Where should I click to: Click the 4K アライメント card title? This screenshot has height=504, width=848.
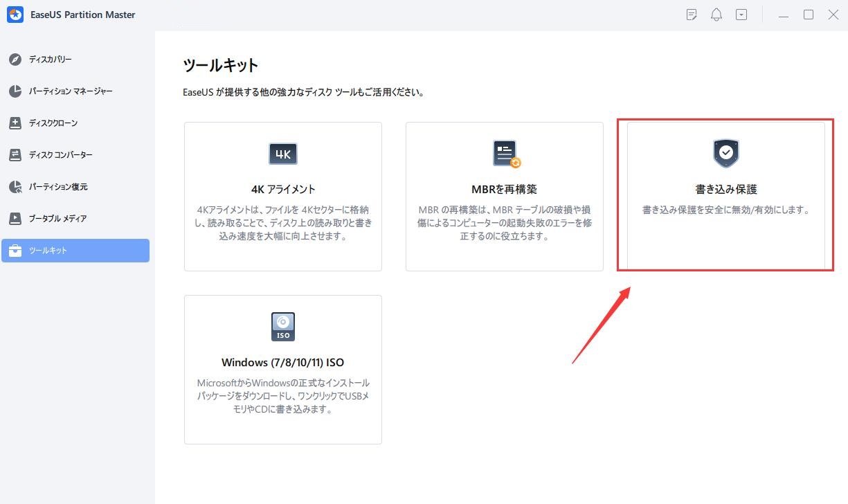283,189
